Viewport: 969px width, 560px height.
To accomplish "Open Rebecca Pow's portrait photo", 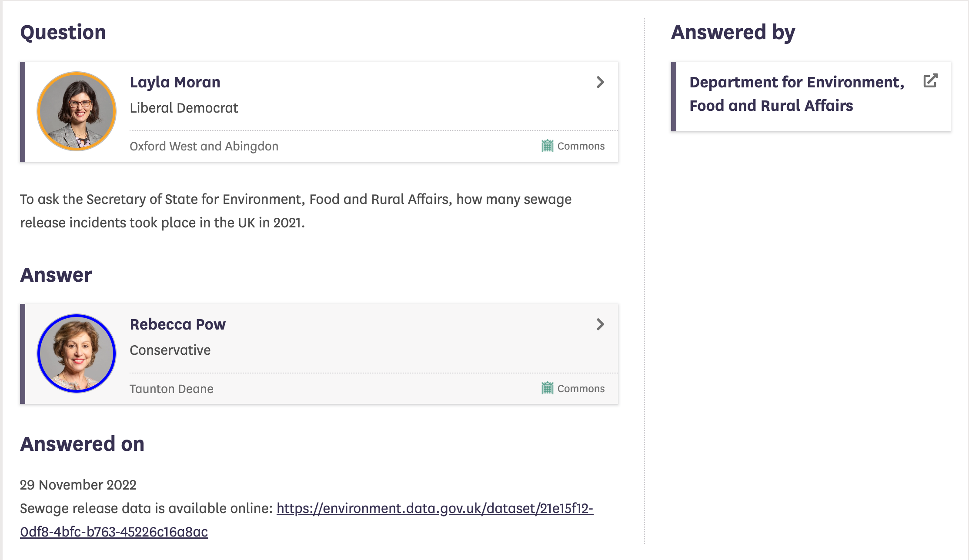I will (x=77, y=353).
